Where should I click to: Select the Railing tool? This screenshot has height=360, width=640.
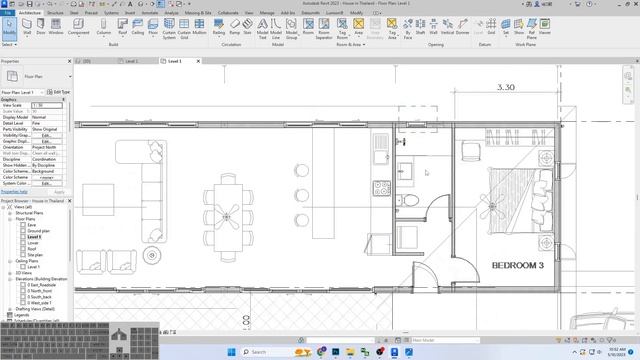point(219,27)
